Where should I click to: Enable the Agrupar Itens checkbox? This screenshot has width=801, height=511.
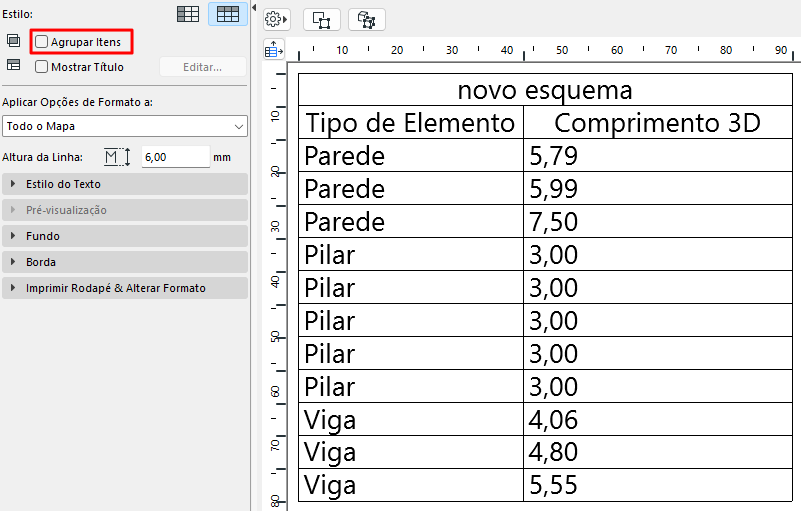[x=41, y=42]
